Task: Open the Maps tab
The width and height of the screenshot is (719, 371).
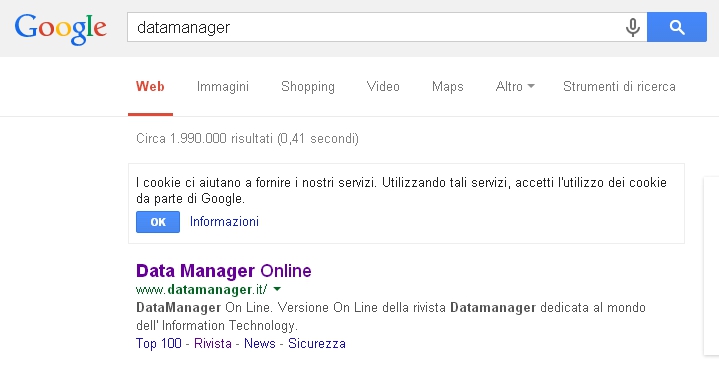Action: (x=448, y=87)
